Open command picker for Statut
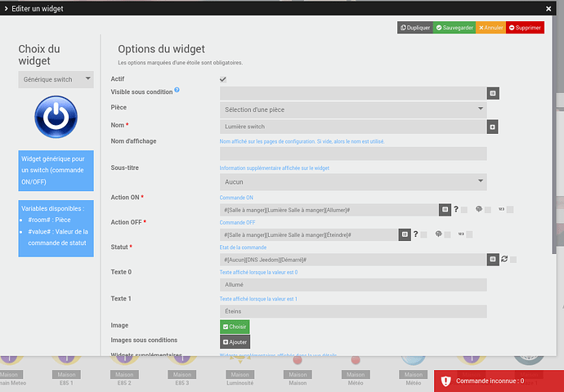This screenshot has height=392, width=564. [493, 260]
